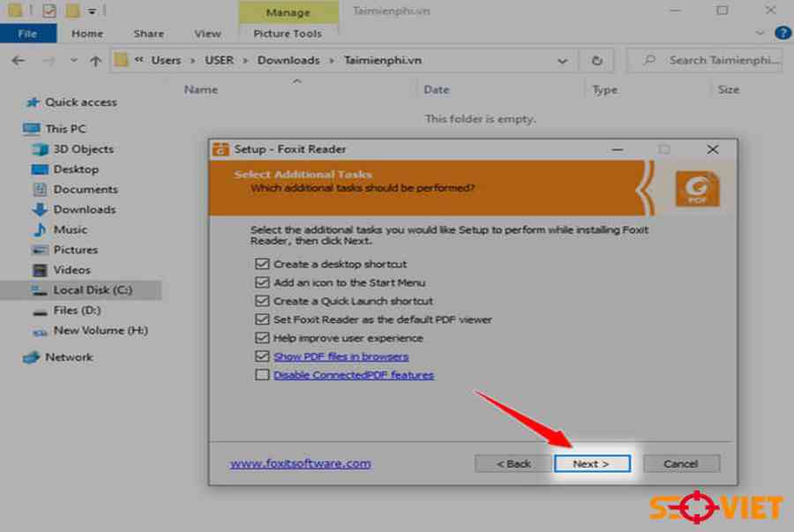
Task: Click the Setup window title bar icon
Action: click(221, 149)
